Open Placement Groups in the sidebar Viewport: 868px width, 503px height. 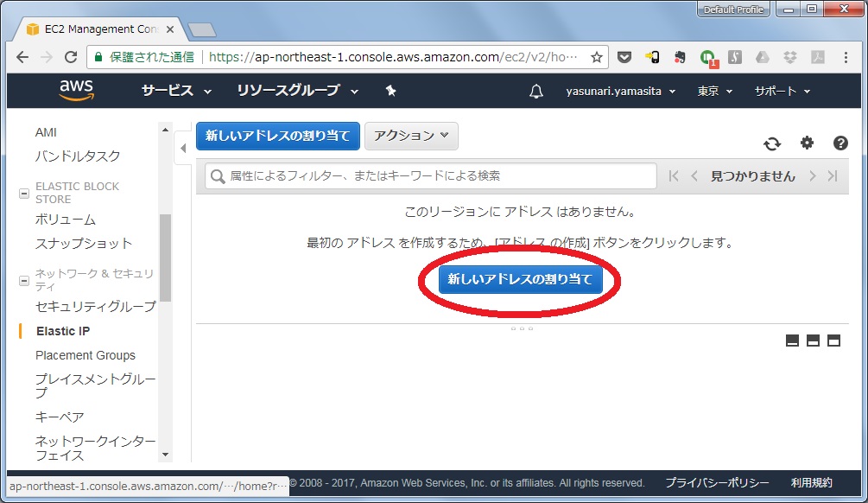[x=86, y=355]
